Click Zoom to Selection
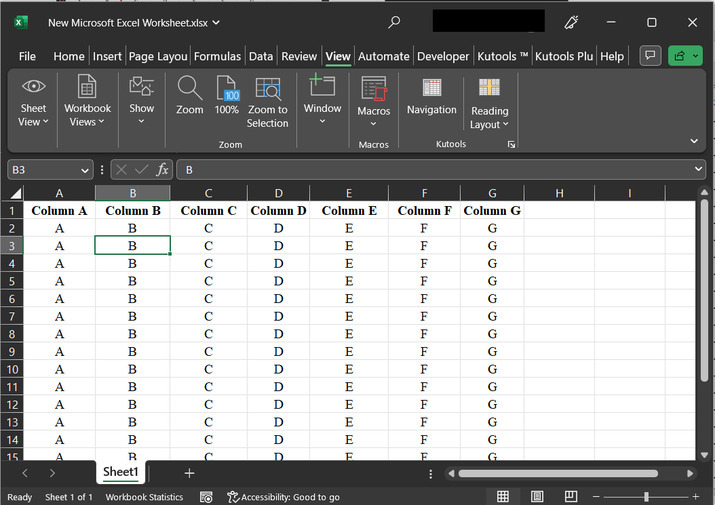Viewport: 715px width, 505px height. [x=268, y=103]
